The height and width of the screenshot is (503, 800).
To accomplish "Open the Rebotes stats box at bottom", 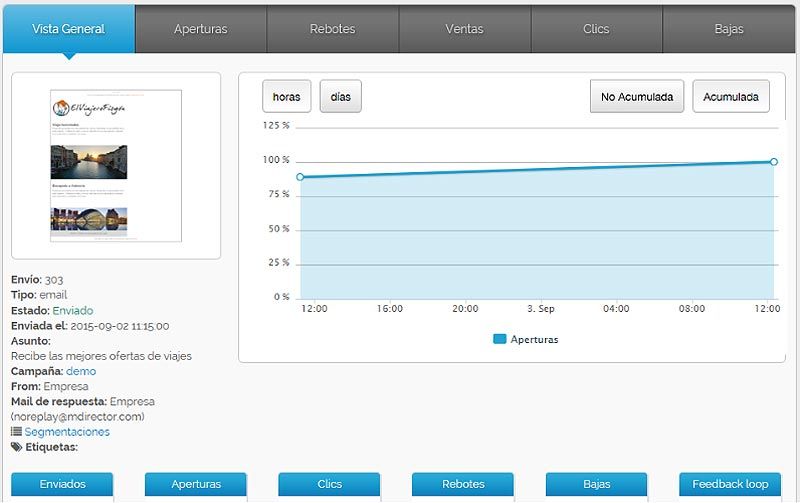I will pyautogui.click(x=463, y=484).
